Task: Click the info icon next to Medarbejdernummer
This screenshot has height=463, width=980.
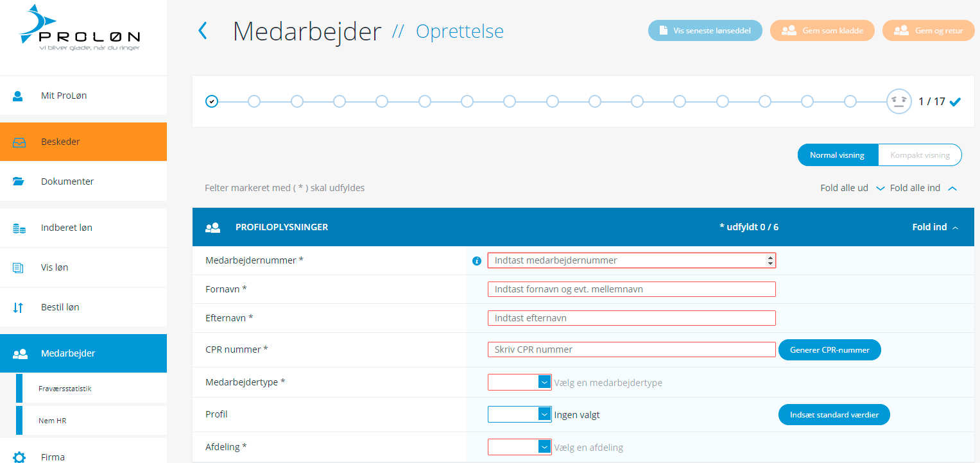Action: point(476,261)
